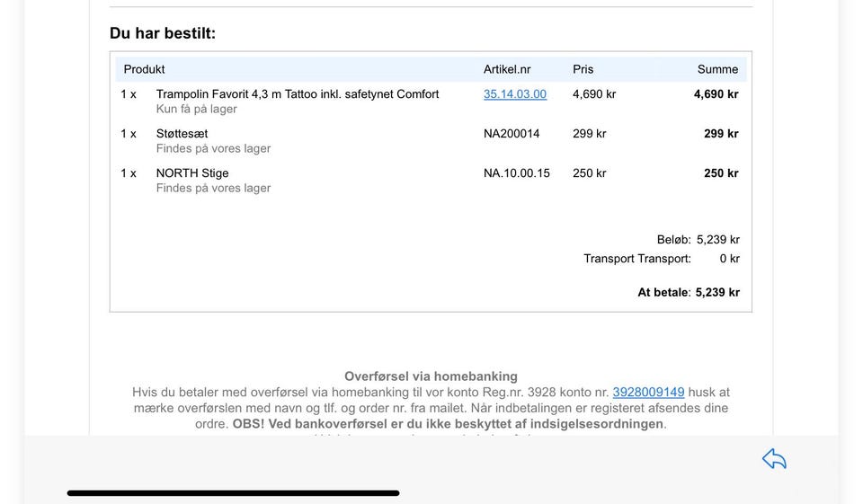Select the bold 4,690 kr sum
This screenshot has width=863, height=504.
(x=716, y=94)
